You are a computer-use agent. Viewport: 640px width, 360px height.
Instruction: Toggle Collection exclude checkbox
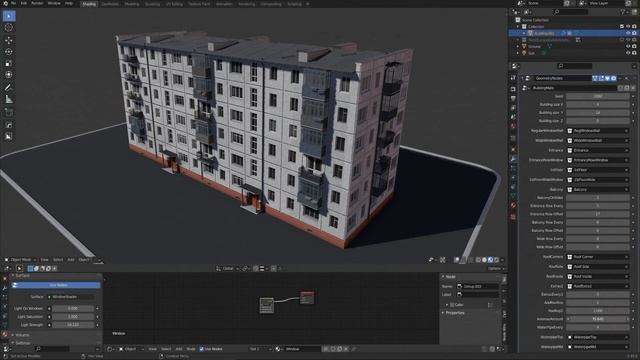pyautogui.click(x=622, y=27)
